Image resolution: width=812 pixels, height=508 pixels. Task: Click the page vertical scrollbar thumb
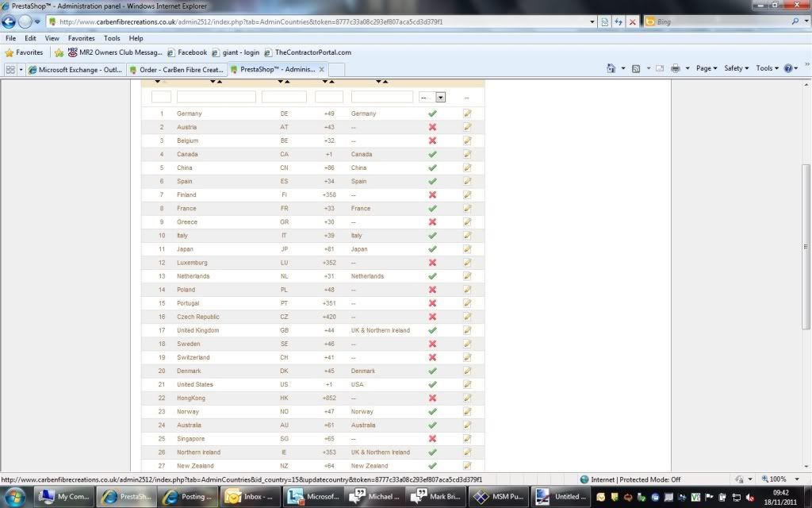pyautogui.click(x=806, y=248)
